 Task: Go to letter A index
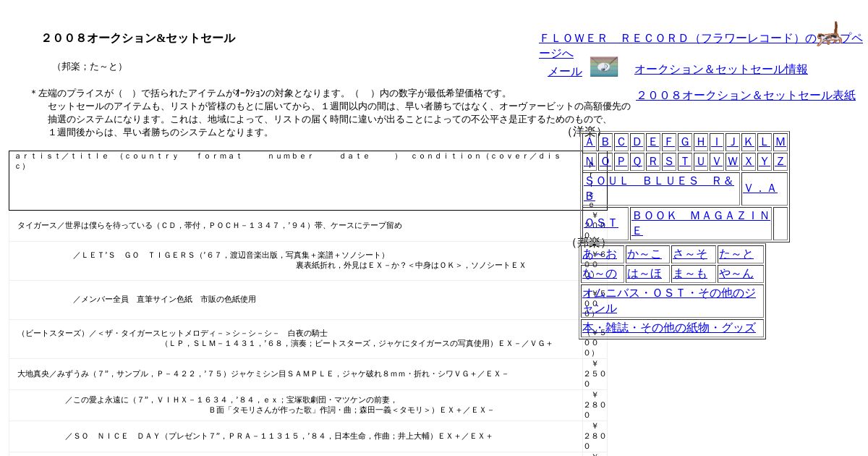coord(590,141)
